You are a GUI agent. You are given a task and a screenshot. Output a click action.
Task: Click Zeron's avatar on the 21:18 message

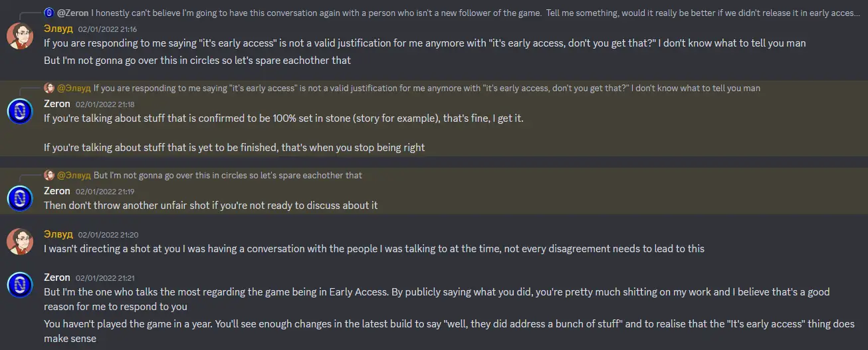tap(20, 110)
